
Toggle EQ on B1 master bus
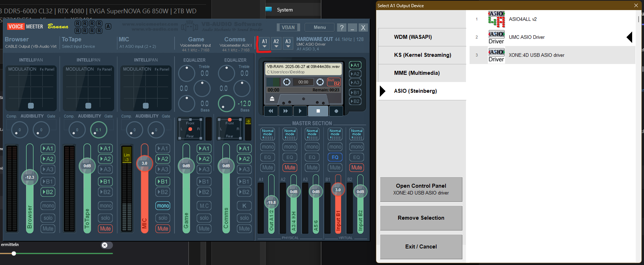click(x=335, y=157)
